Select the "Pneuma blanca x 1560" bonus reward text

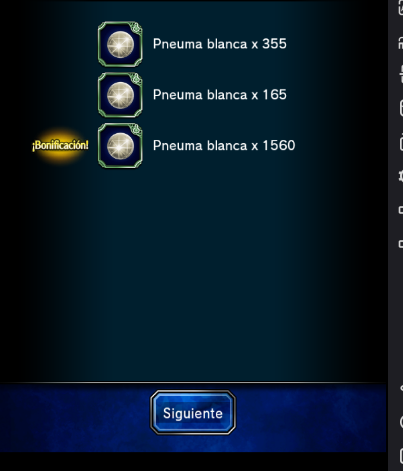[224, 146]
